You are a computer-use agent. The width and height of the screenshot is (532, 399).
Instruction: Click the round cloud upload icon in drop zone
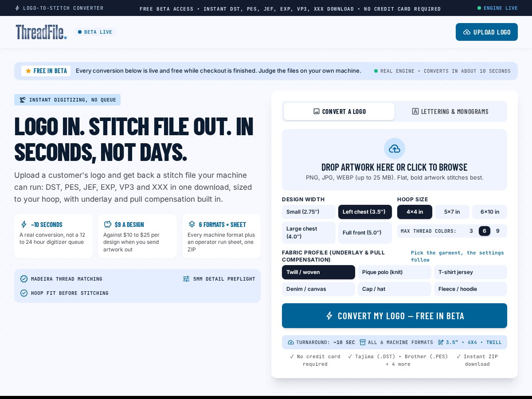tap(395, 149)
